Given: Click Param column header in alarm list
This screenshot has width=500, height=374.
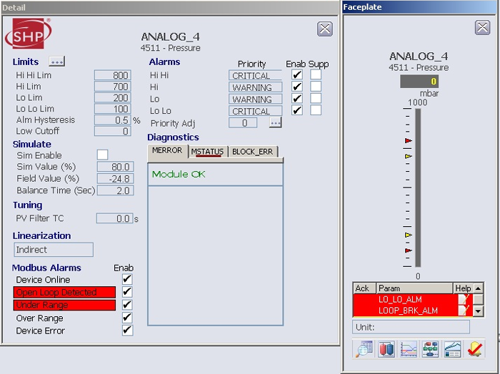Looking at the screenshot, I should [414, 288].
